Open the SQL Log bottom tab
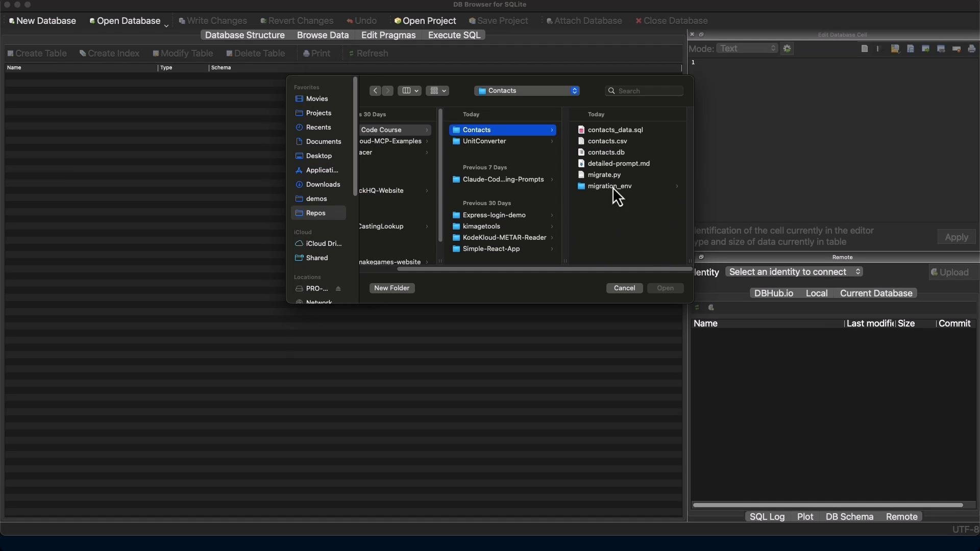This screenshot has height=551, width=980. coord(767,517)
